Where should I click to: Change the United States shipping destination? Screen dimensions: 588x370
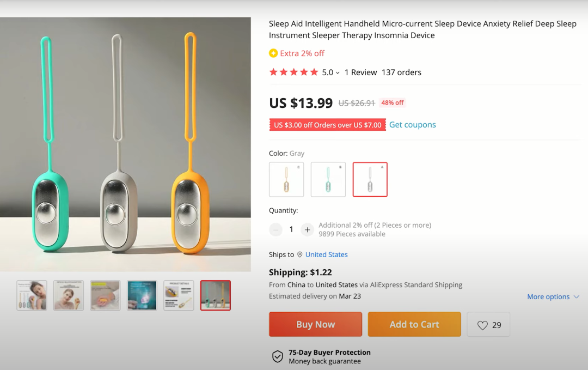click(x=326, y=254)
